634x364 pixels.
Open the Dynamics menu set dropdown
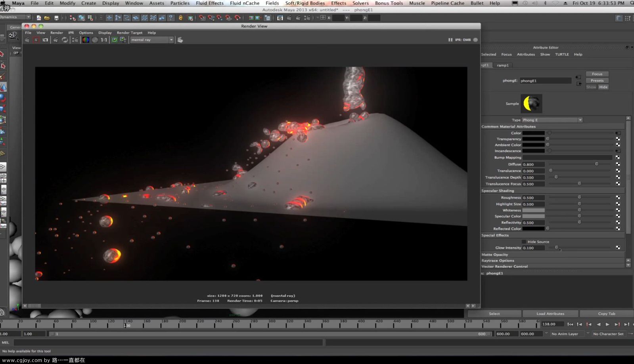point(15,17)
